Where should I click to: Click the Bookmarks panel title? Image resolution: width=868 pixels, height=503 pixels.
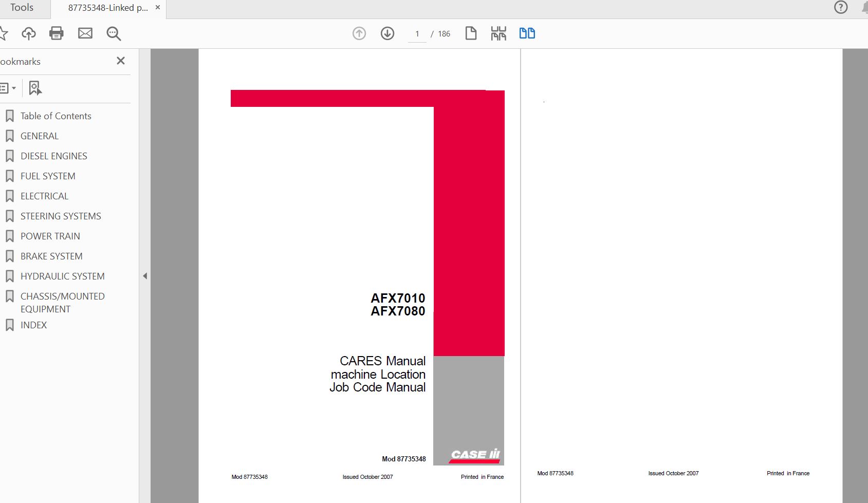pyautogui.click(x=20, y=62)
